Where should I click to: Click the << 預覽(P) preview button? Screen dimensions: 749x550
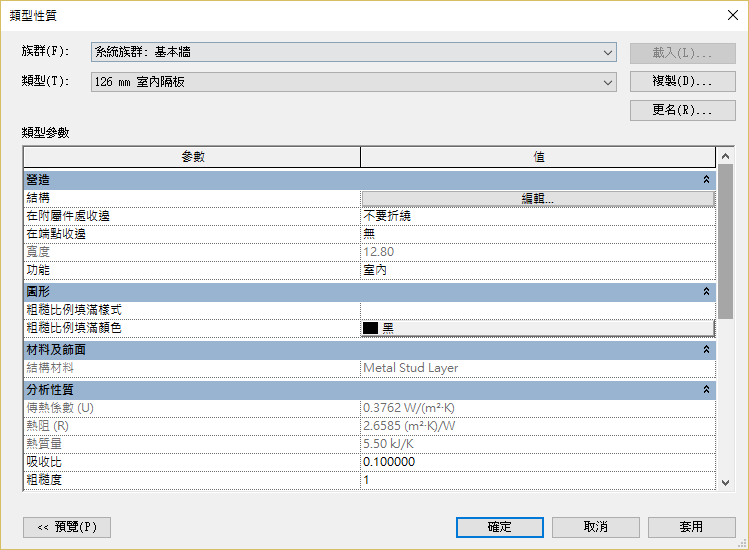(67, 527)
